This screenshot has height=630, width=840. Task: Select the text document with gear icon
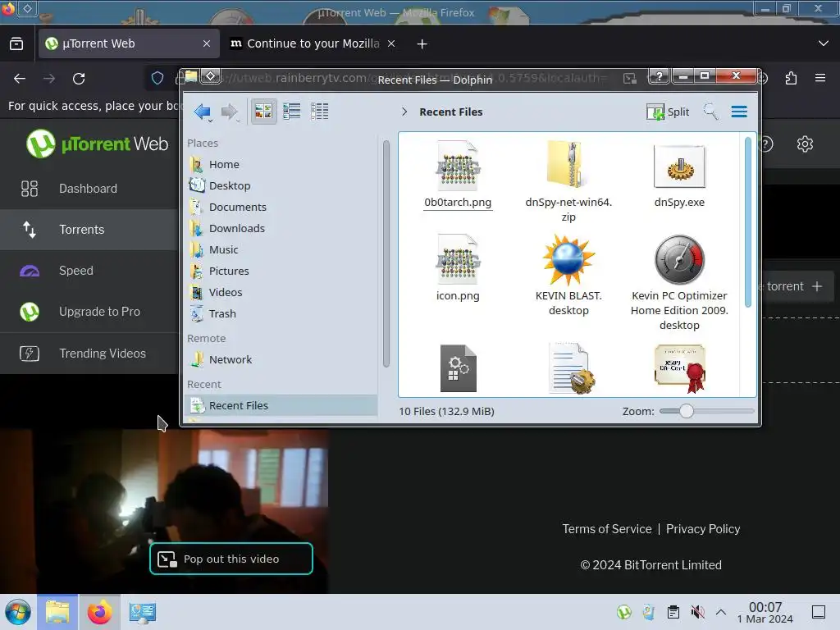click(x=571, y=368)
